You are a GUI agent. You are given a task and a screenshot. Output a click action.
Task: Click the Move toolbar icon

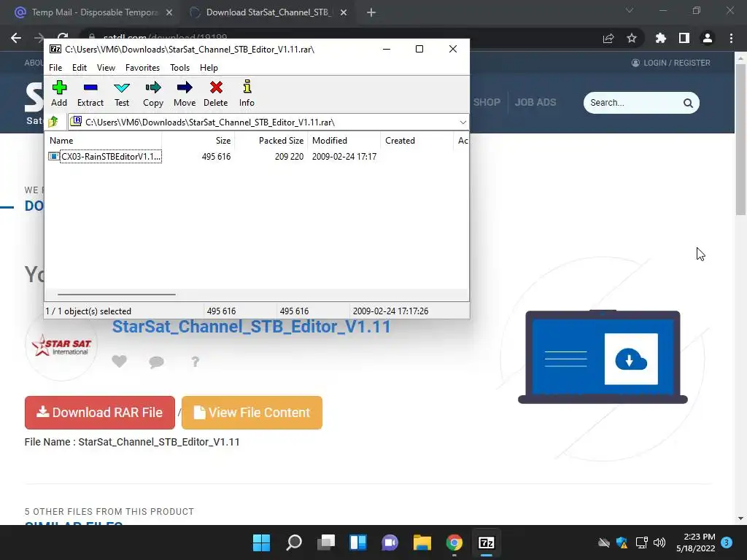[x=185, y=94]
